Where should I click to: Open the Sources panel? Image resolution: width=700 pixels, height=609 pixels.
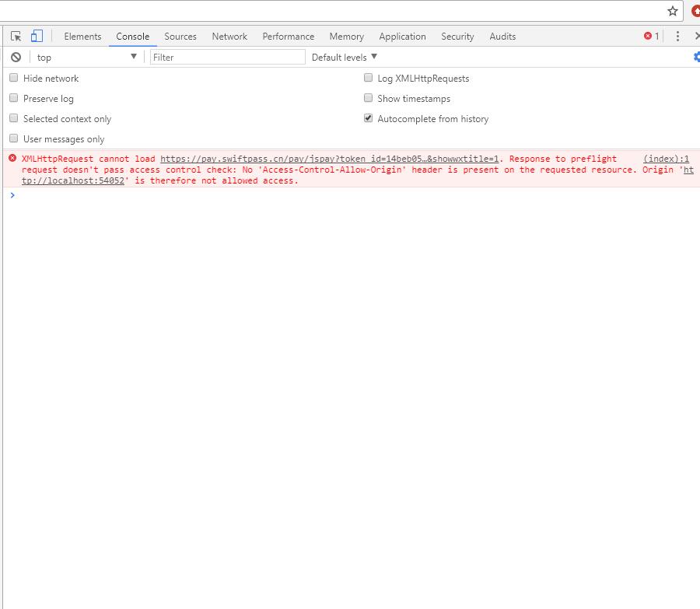click(x=180, y=36)
